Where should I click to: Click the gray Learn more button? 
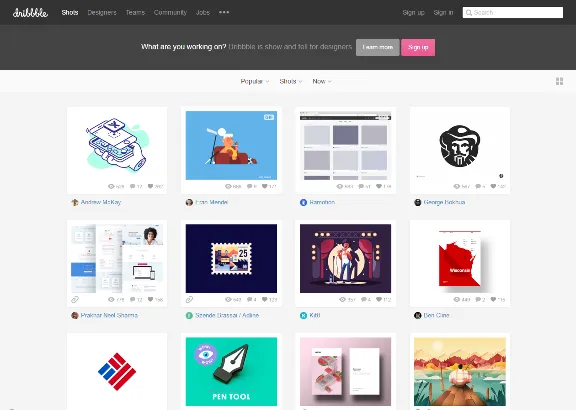pyautogui.click(x=378, y=47)
